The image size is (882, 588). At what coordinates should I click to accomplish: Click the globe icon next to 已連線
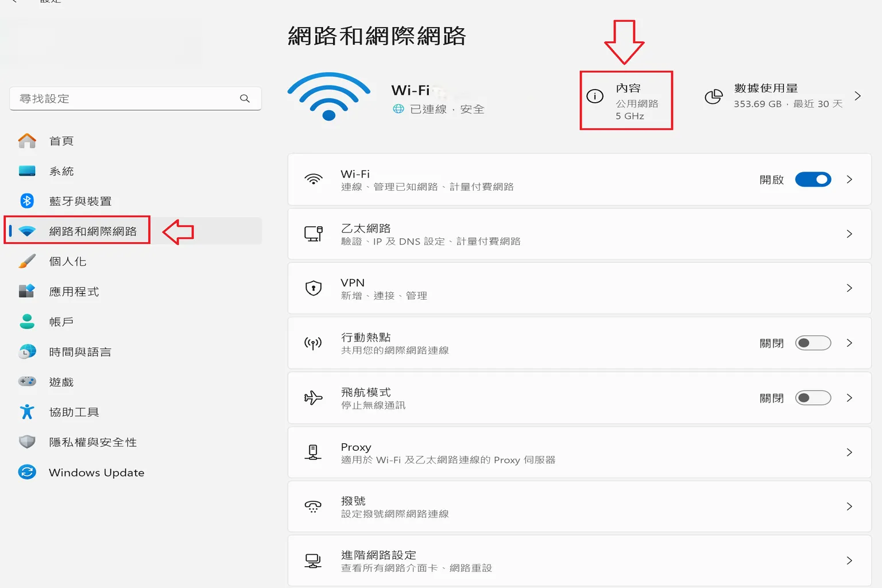pyautogui.click(x=399, y=109)
